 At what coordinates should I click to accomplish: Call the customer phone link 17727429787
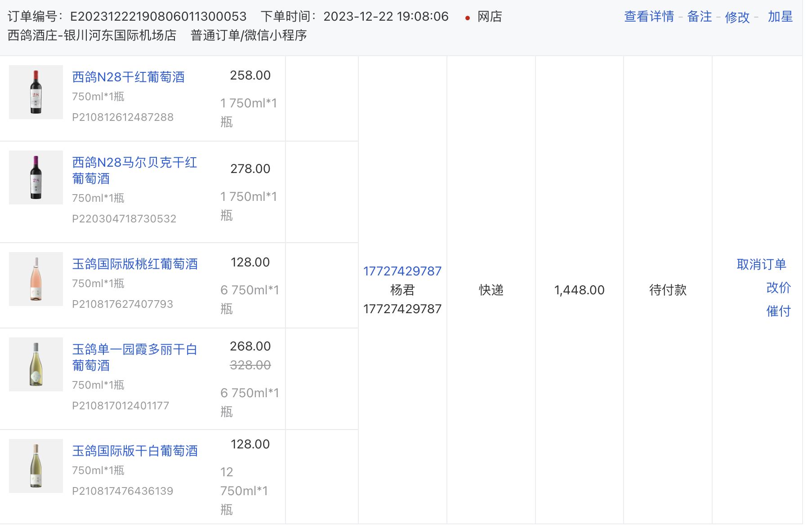(x=402, y=271)
